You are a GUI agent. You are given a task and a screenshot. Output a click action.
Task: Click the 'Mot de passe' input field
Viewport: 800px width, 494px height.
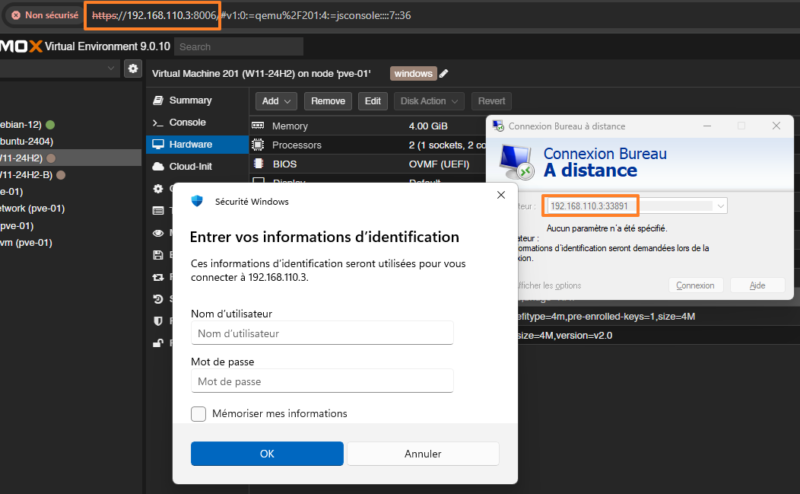point(322,381)
